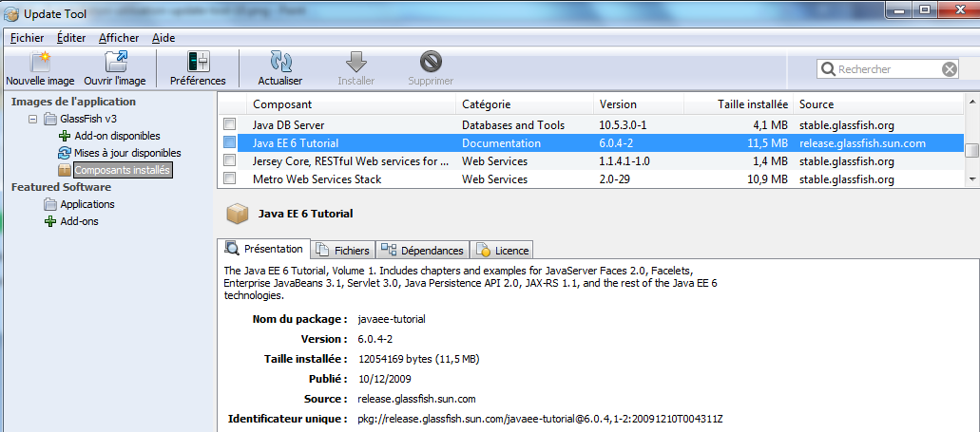Sort components by Version column header

pos(618,104)
